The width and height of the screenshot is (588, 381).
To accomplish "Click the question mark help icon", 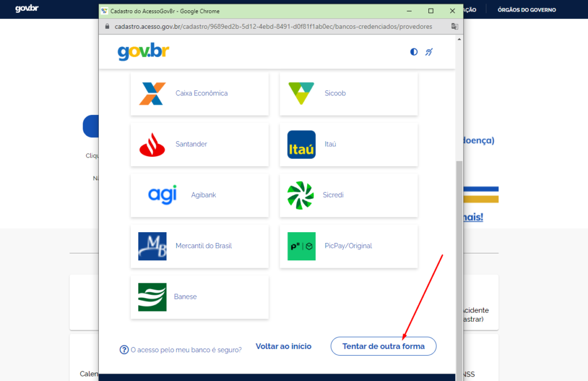I will coord(124,350).
